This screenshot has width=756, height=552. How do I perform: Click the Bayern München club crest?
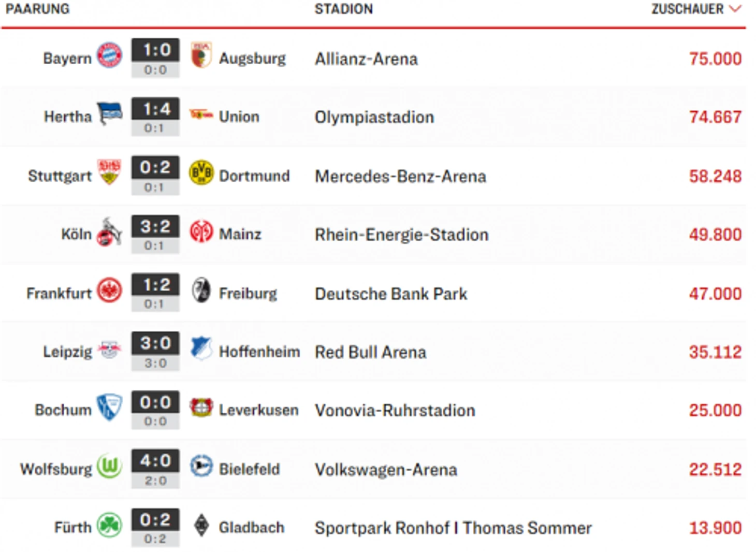point(109,55)
